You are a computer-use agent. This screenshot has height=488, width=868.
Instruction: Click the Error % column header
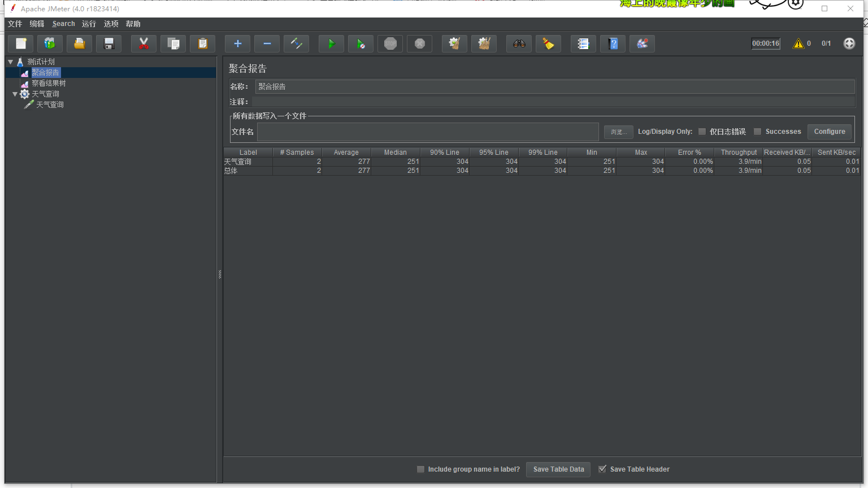click(x=689, y=152)
